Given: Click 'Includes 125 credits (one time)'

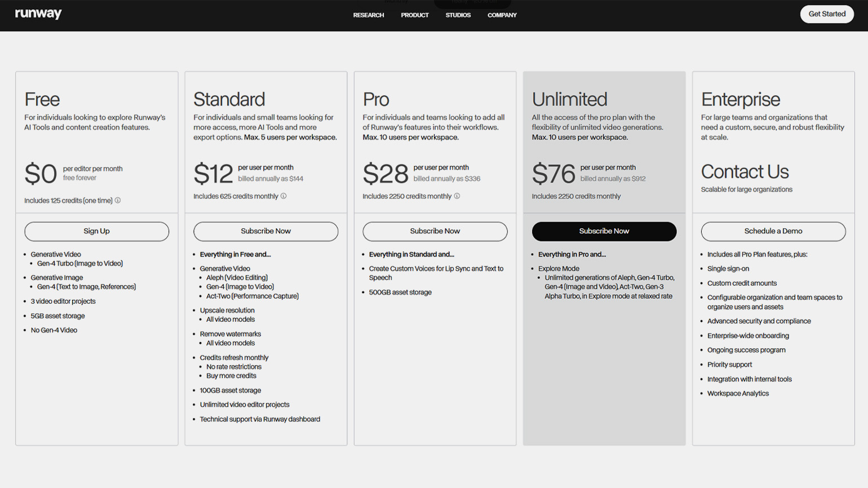Looking at the screenshot, I should click(68, 201).
